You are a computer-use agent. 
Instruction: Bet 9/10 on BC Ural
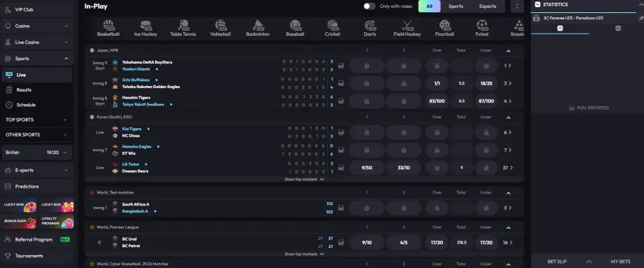(367, 242)
